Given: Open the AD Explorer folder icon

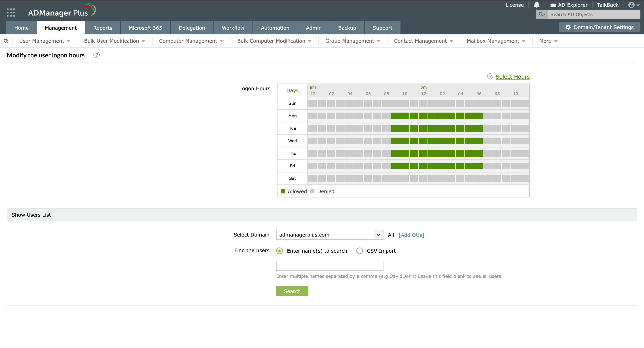Looking at the screenshot, I should [x=553, y=5].
